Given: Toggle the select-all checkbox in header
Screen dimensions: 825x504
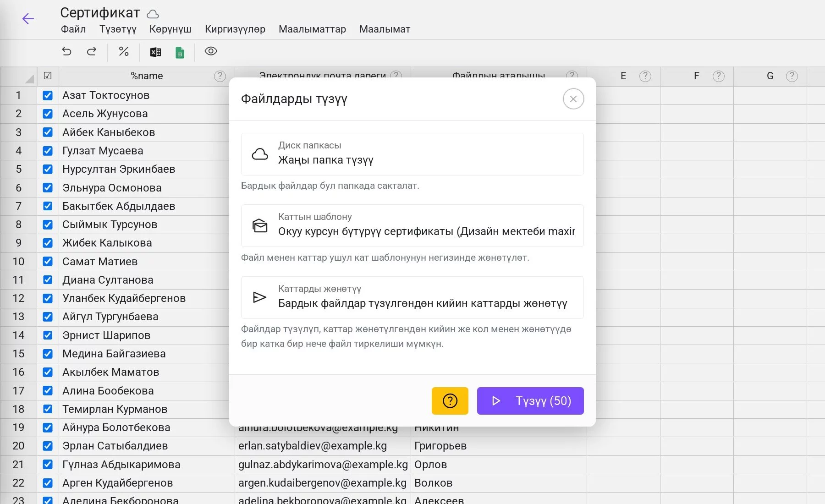Looking at the screenshot, I should 48,76.
